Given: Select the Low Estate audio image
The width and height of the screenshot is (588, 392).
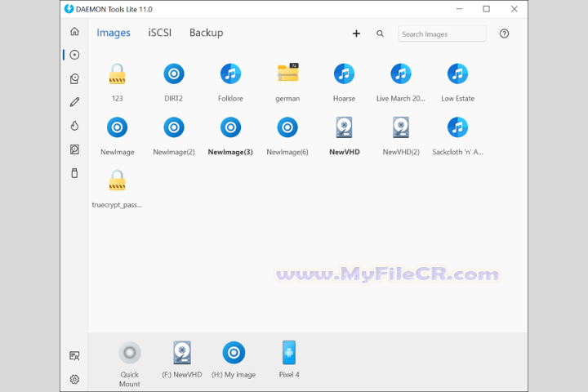Looking at the screenshot, I should pos(457,73).
